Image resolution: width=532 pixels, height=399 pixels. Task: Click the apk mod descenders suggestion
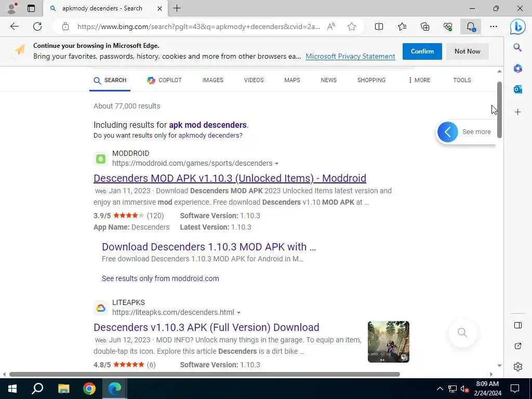(208, 125)
